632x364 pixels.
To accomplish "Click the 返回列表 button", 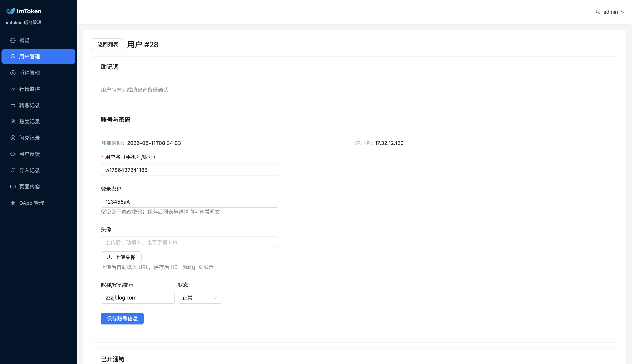I will pos(108,44).
